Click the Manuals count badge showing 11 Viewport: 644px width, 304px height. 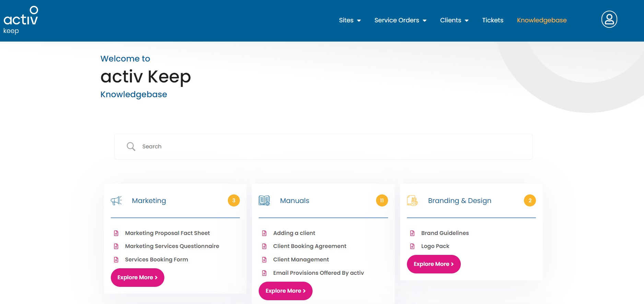(x=382, y=201)
